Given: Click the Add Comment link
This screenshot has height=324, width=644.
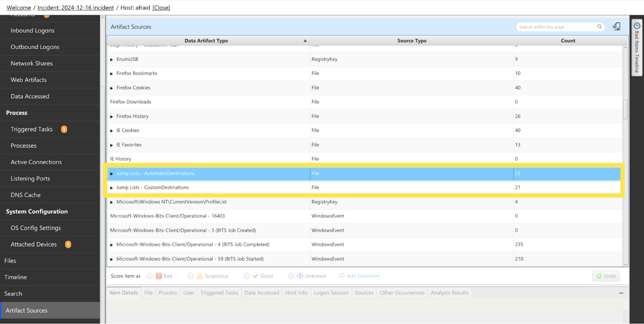Looking at the screenshot, I should pyautogui.click(x=363, y=276).
